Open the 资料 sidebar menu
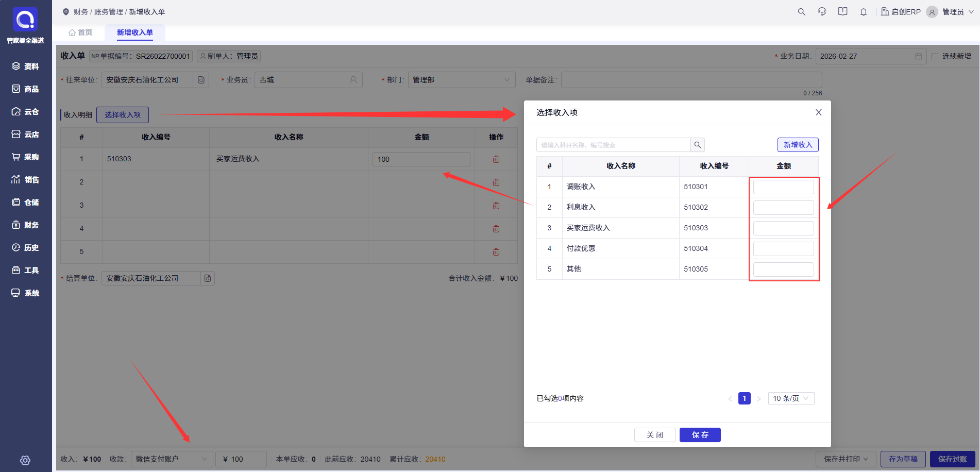This screenshot has height=472, width=980. 26,66
